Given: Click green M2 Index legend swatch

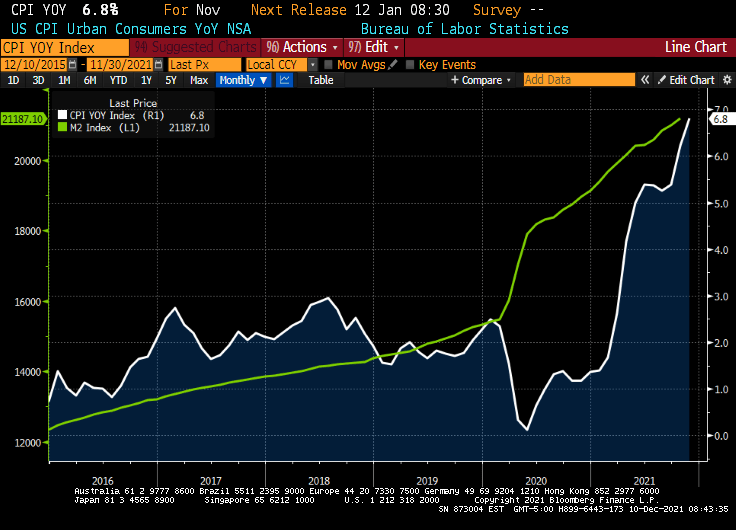Looking at the screenshot, I should click(x=62, y=127).
